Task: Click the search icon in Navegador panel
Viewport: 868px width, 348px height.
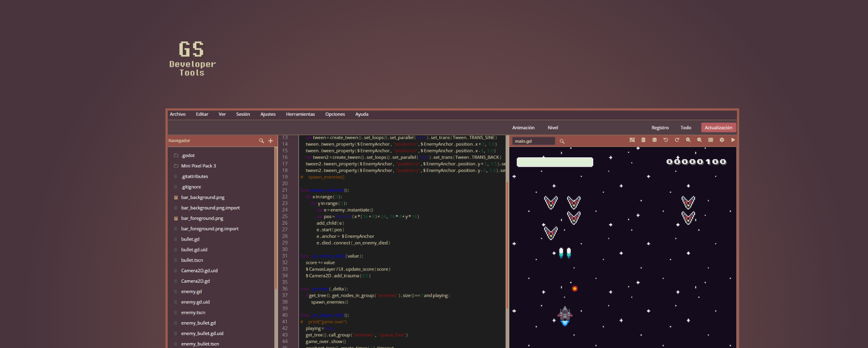Action: [261, 141]
